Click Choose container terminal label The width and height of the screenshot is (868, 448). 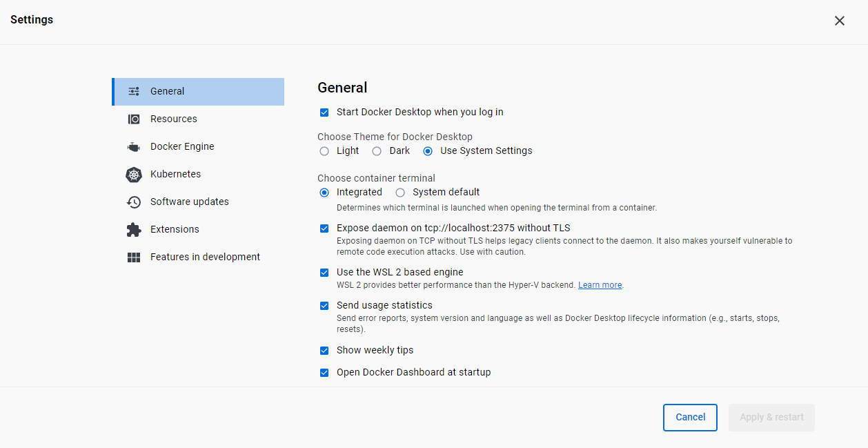click(376, 178)
